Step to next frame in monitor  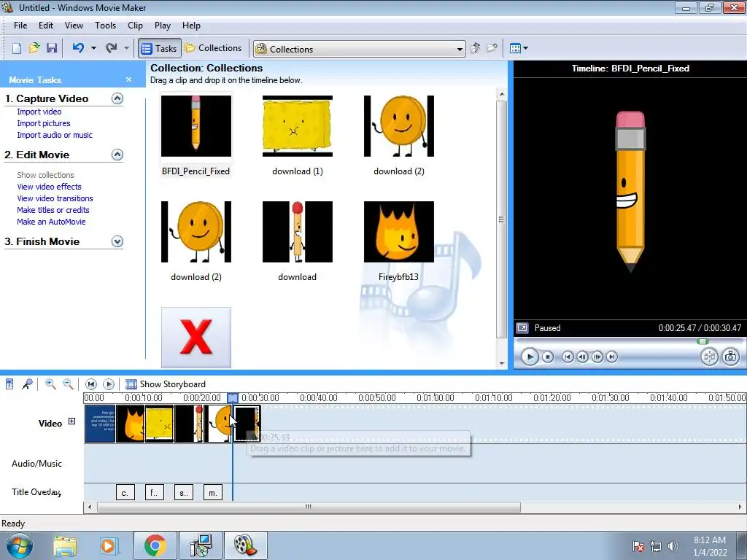pos(597,357)
